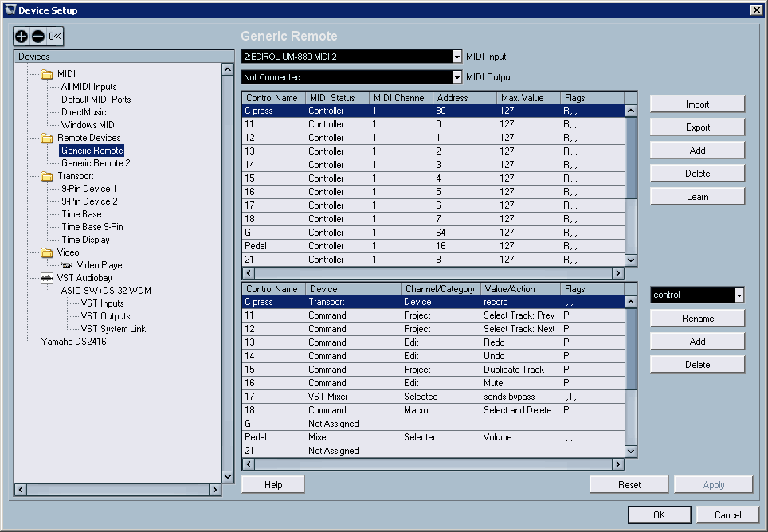Screen dimensions: 768x532
Task: Click Add button below control dropdown
Action: click(x=697, y=342)
